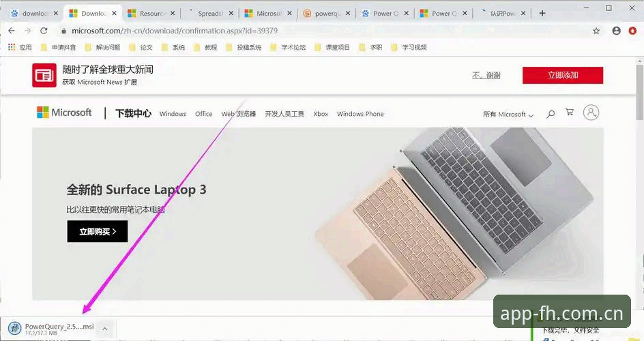
Task: Click the Microsoft News red icon
Action: tap(44, 75)
